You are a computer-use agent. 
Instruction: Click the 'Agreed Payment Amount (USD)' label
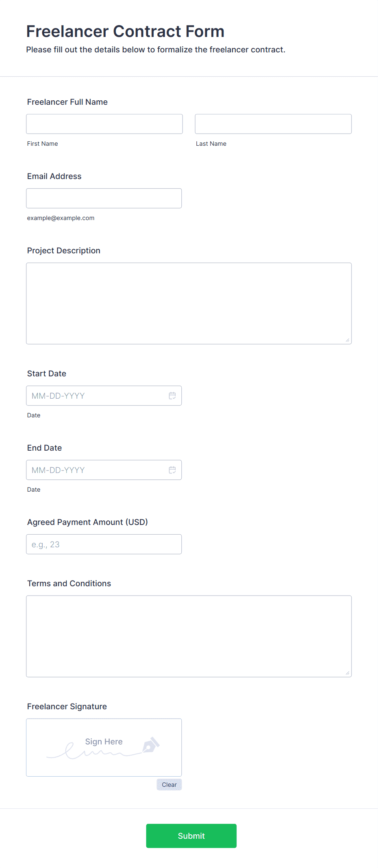pos(87,522)
